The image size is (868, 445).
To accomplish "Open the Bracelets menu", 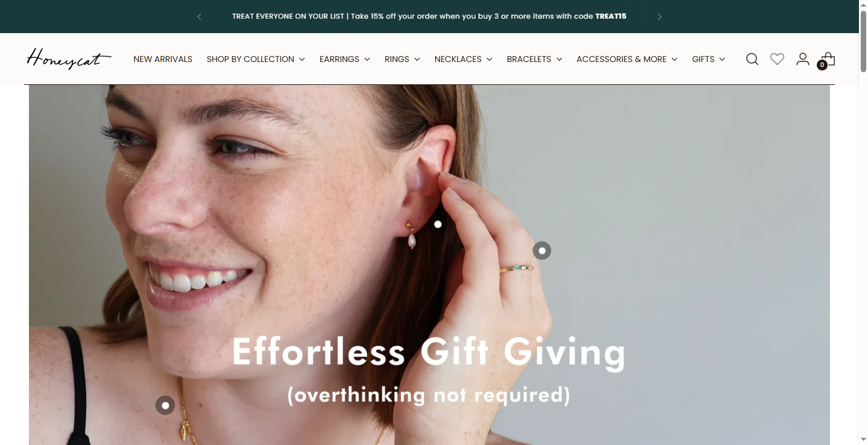I will tap(535, 59).
